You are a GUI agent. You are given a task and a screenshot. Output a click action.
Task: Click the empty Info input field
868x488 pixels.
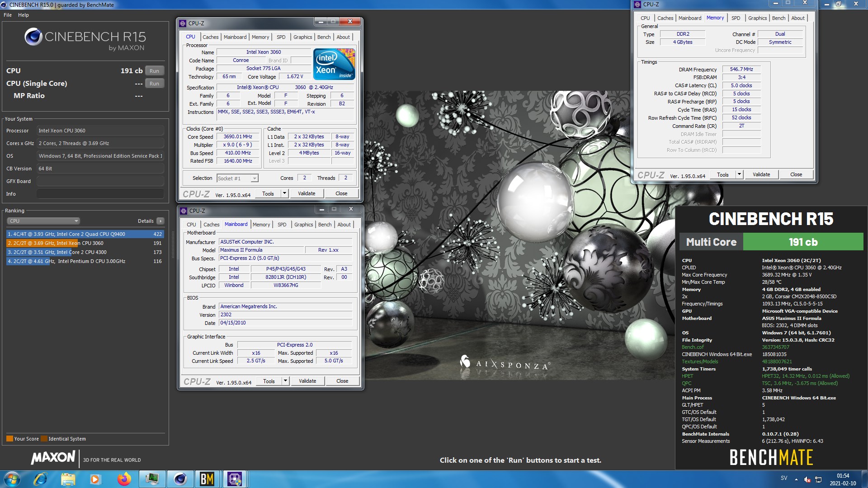100,194
